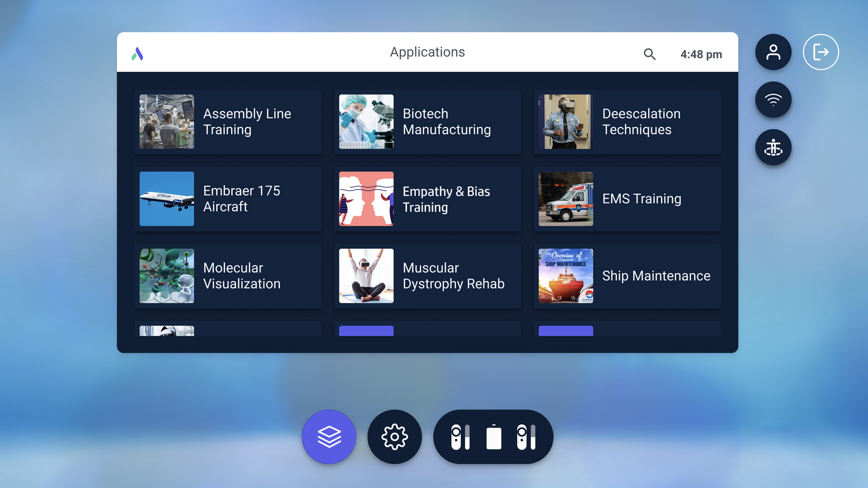The width and height of the screenshot is (868, 488).
Task: Open Muscular Dystrophy Rehab tile
Action: coord(427,276)
